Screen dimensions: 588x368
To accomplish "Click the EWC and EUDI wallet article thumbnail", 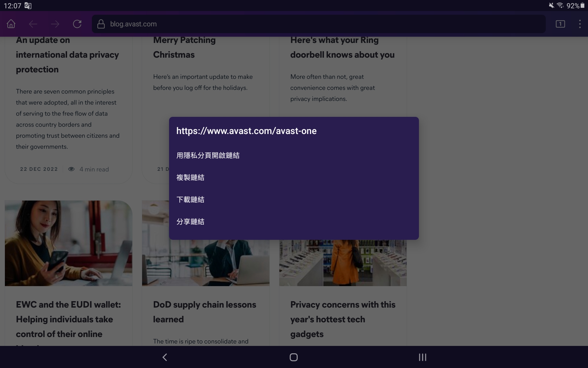I will pyautogui.click(x=68, y=243).
